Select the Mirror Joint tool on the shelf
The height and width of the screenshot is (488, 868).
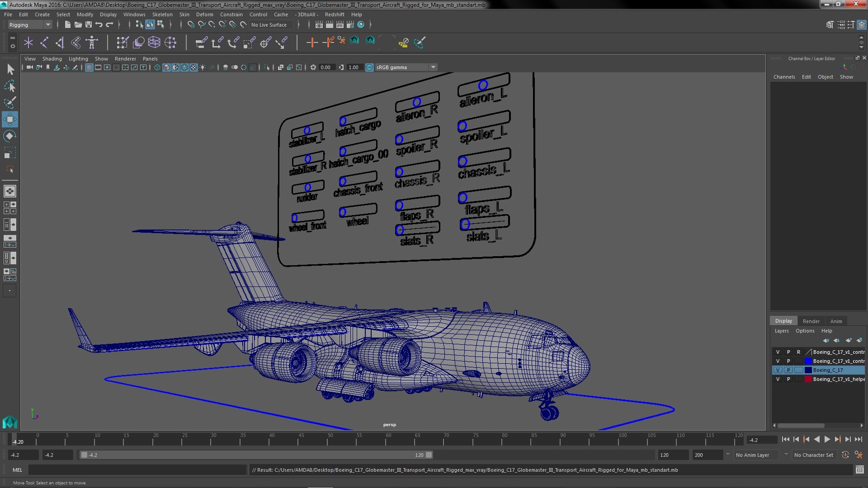60,42
